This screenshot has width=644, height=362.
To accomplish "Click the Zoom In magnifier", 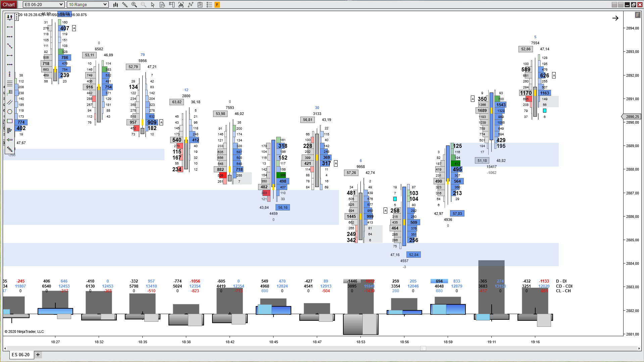I will pyautogui.click(x=134, y=5).
